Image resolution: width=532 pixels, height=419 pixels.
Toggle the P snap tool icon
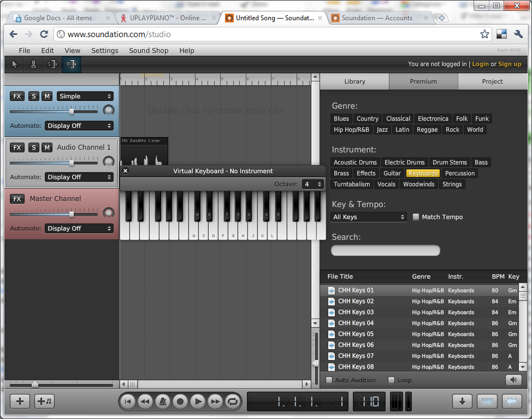71,64
